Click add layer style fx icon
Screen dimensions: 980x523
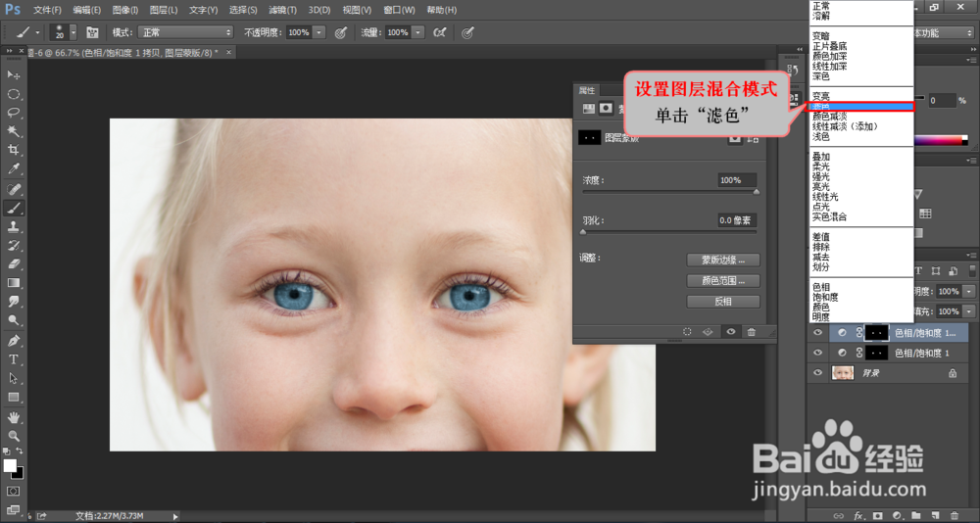click(x=858, y=516)
